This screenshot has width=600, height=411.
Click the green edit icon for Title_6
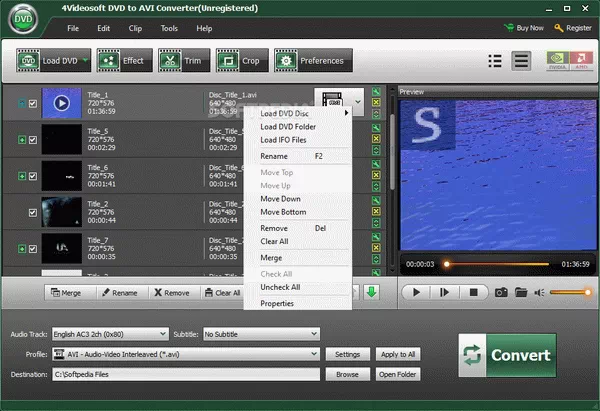[376, 164]
